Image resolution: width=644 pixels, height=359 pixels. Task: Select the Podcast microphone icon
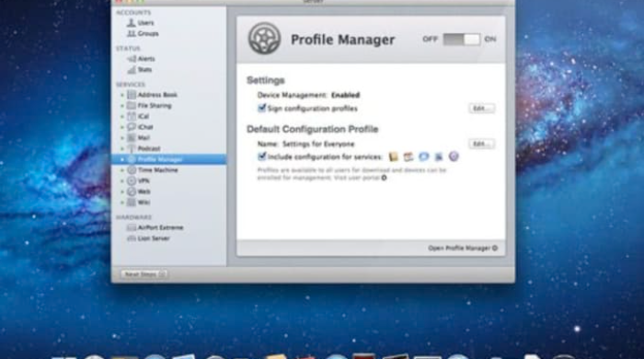pyautogui.click(x=132, y=148)
